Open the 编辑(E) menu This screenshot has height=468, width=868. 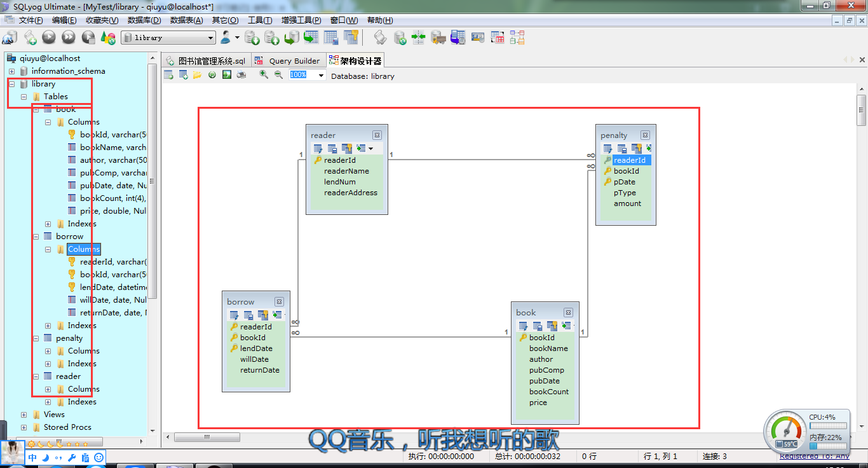(x=64, y=20)
